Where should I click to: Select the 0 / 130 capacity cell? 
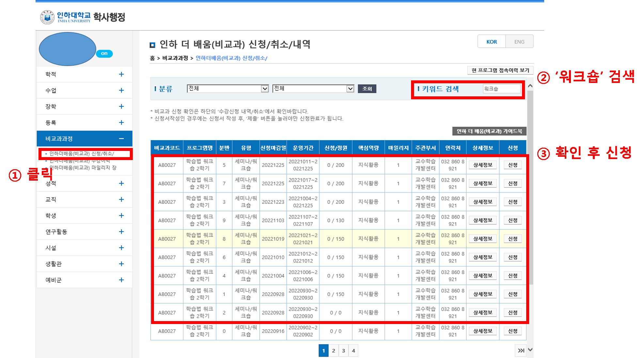pos(336,220)
